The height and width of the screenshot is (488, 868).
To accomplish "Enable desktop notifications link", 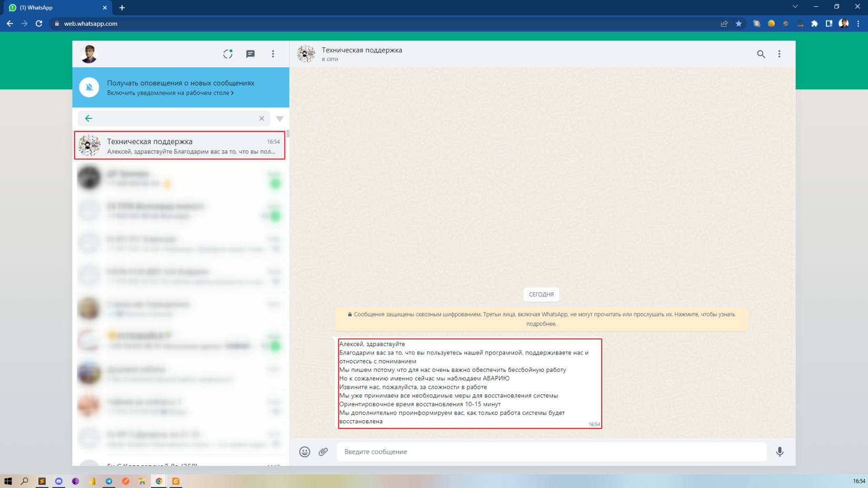I will pyautogui.click(x=170, y=93).
